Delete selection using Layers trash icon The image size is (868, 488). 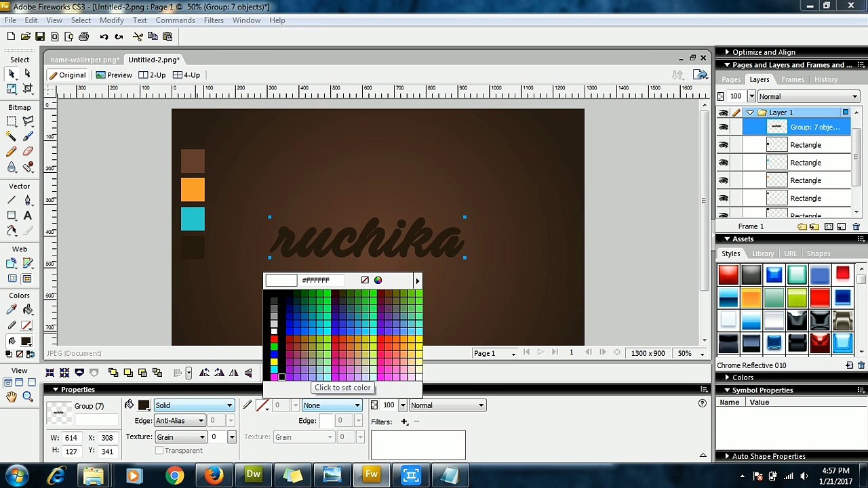[856, 226]
